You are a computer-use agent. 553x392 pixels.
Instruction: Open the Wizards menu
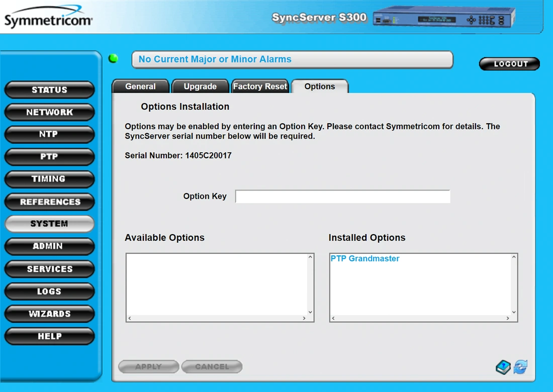click(49, 314)
